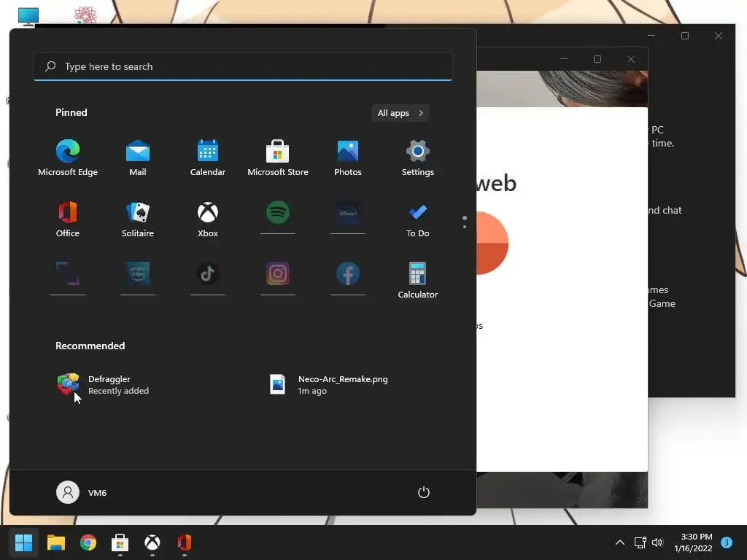Open the notification center badge
Screen dimensions: 747x560
[x=726, y=542]
